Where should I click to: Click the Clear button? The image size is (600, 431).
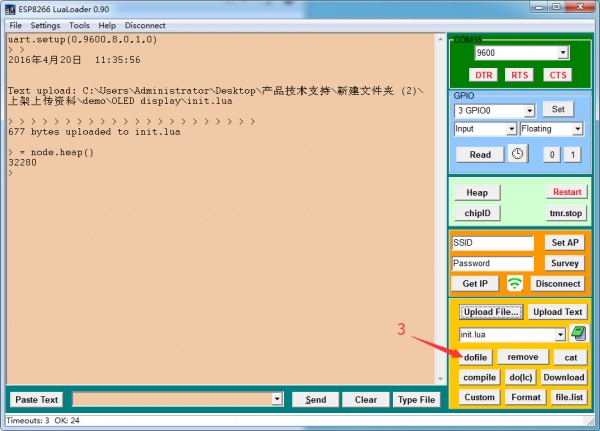365,400
